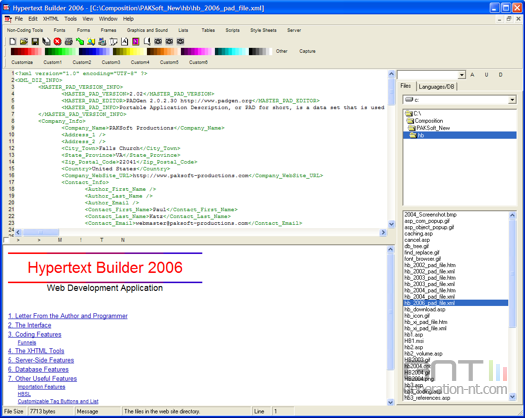Select hb_download.asp in the file list

point(425,309)
